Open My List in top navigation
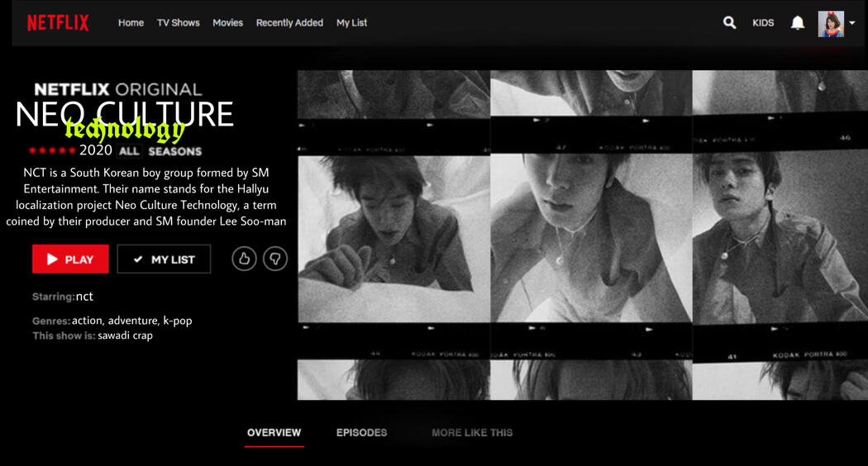 coord(351,23)
